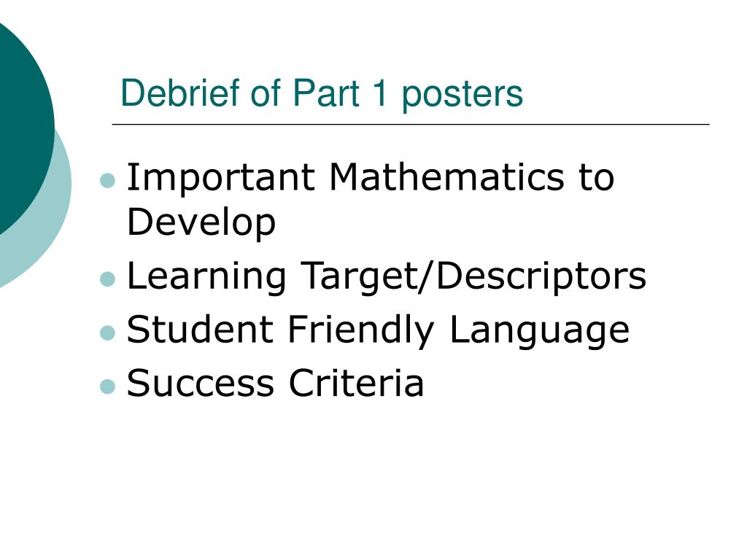Click the word posters in the title
The width and height of the screenshot is (747, 560).
(462, 96)
